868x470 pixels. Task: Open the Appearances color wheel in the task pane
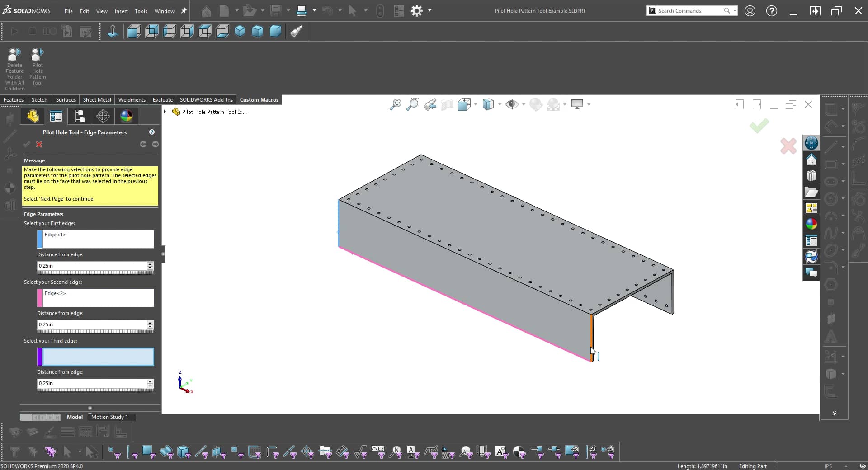pos(811,224)
